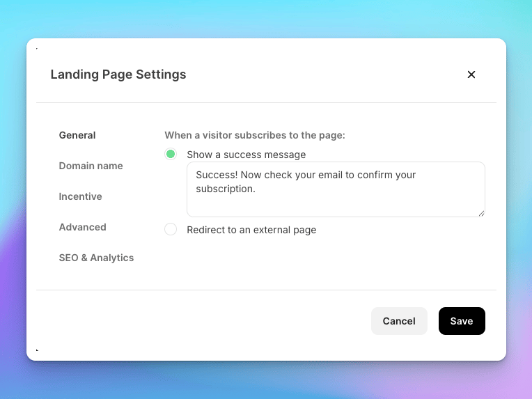Grab the text area resize handle
Image resolution: width=532 pixels, height=399 pixels.
point(481,213)
